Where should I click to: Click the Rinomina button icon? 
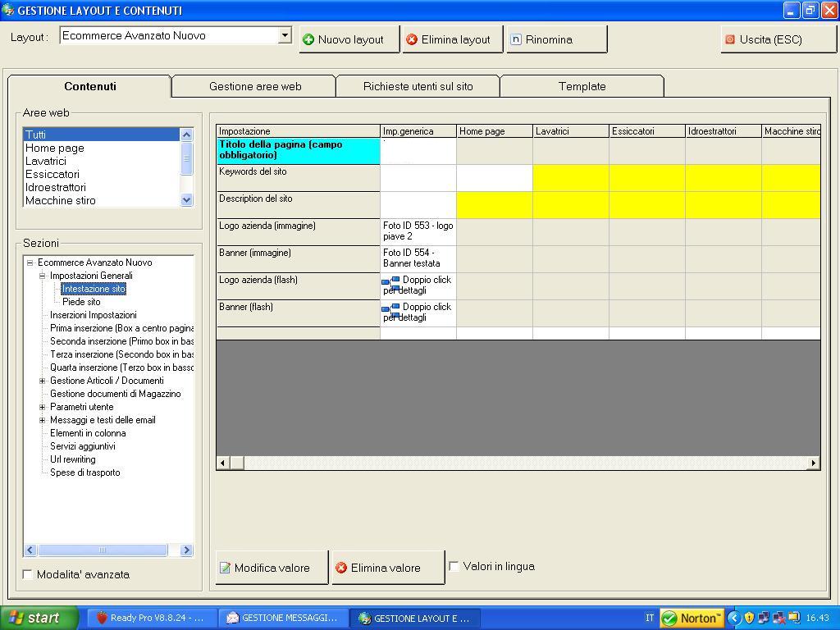[515, 39]
